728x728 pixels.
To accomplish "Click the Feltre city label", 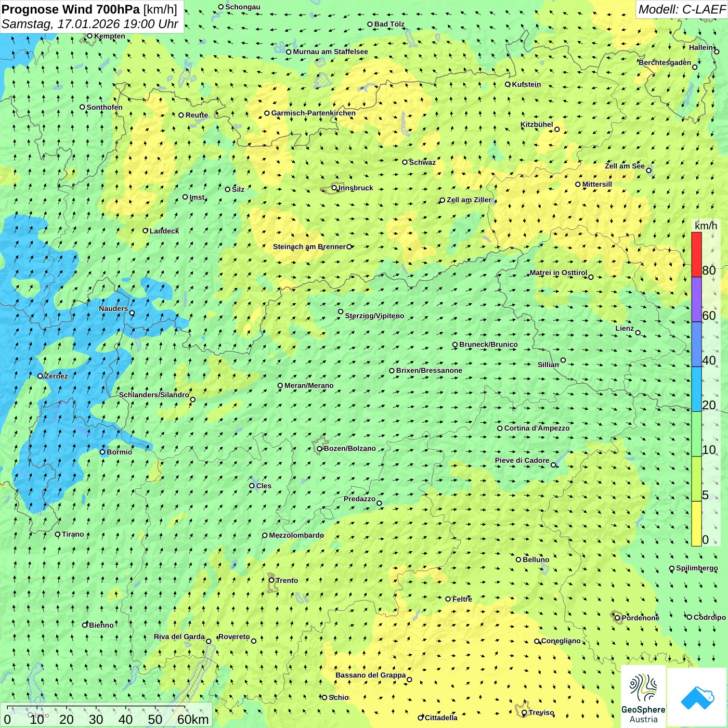I will point(462,599).
